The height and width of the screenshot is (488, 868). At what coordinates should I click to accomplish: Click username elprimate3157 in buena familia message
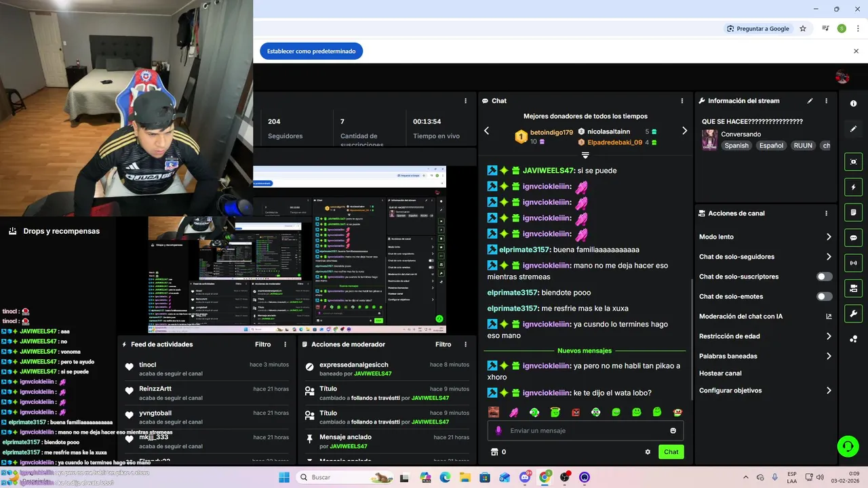pos(524,249)
